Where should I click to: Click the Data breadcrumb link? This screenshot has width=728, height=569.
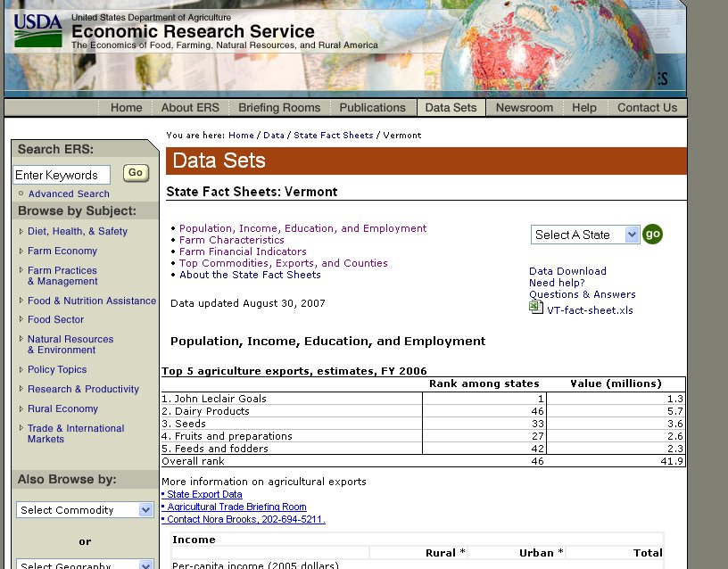point(274,135)
